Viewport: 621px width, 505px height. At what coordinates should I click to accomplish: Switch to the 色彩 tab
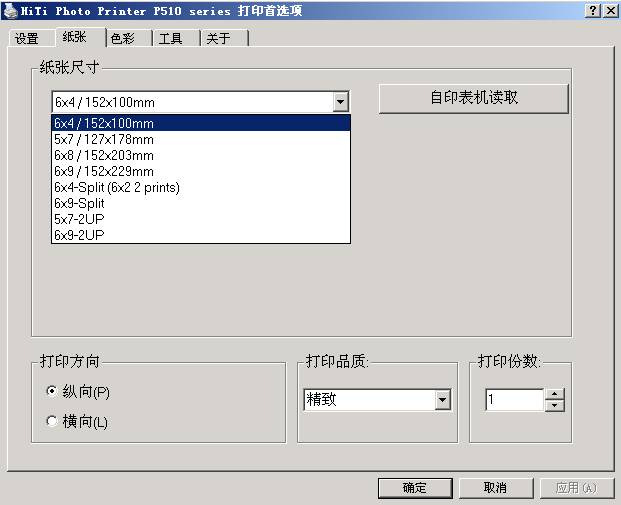coord(123,39)
